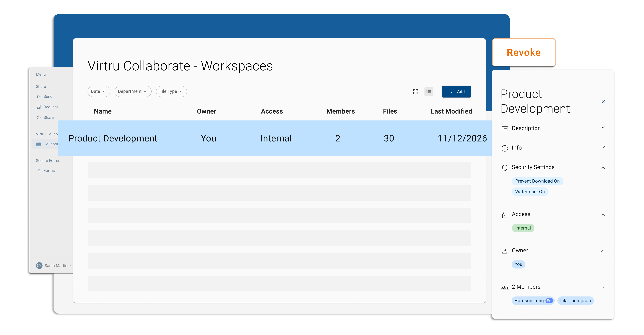Select the Product Development workspace name
Screen dimensions: 644x335
coord(113,138)
